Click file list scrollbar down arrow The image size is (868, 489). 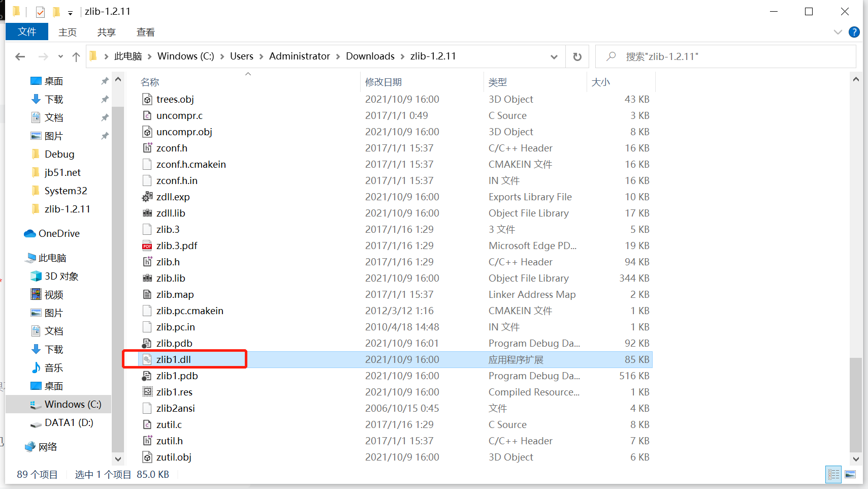(856, 459)
